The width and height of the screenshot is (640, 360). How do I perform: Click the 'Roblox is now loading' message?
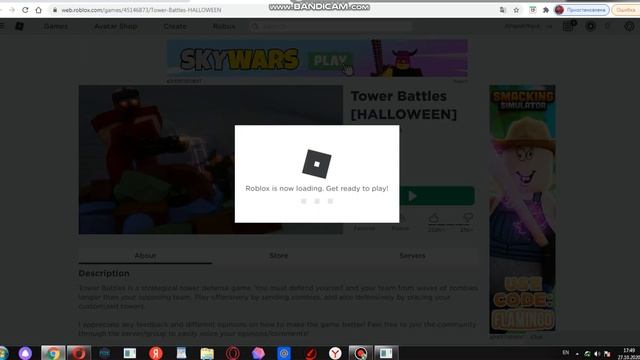coord(317,188)
